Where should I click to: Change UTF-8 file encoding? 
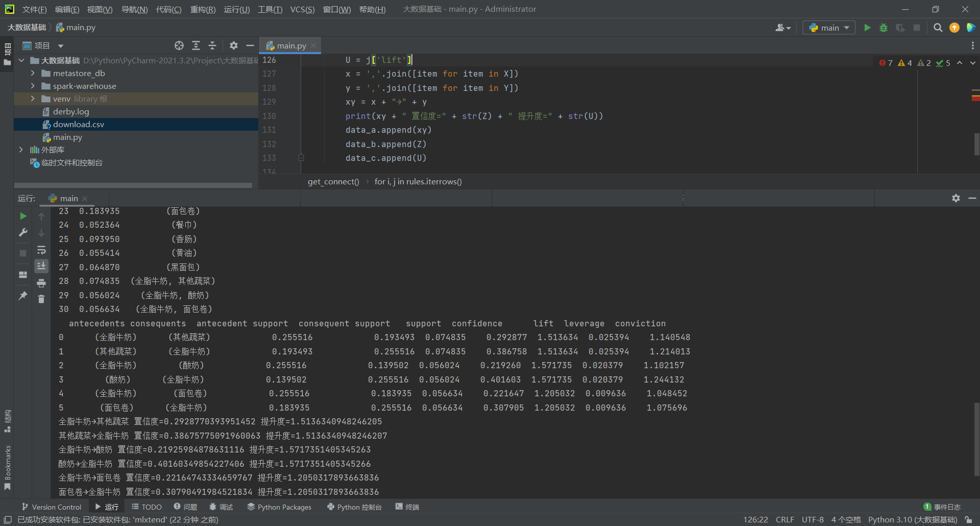[x=813, y=520]
